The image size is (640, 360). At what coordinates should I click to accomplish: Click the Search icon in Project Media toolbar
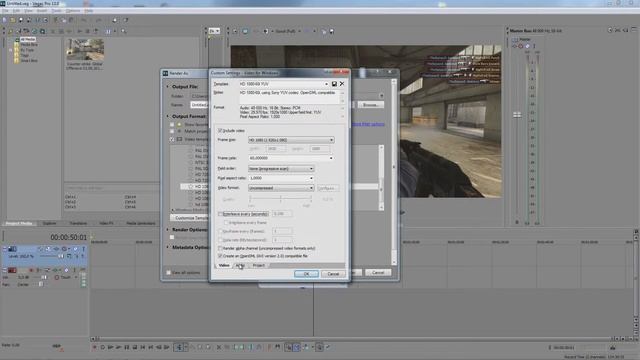[123, 31]
